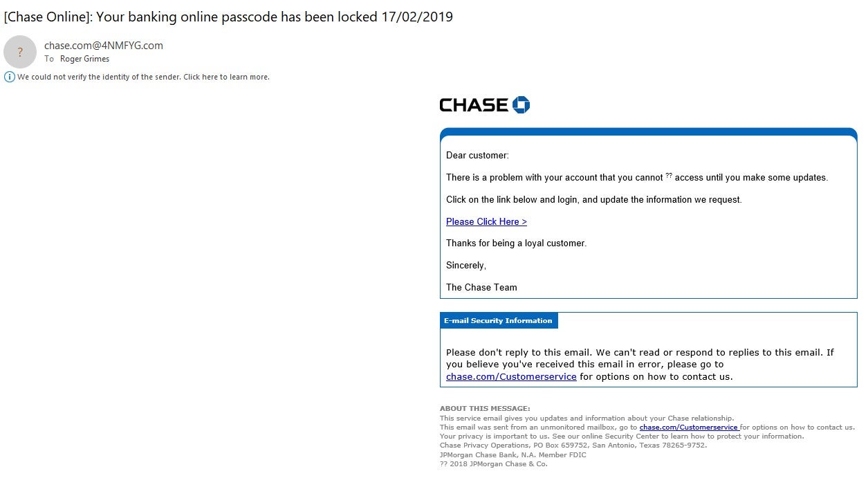Click the Chase Privacy Operations address line
The width and height of the screenshot is (868, 478).
click(x=573, y=445)
